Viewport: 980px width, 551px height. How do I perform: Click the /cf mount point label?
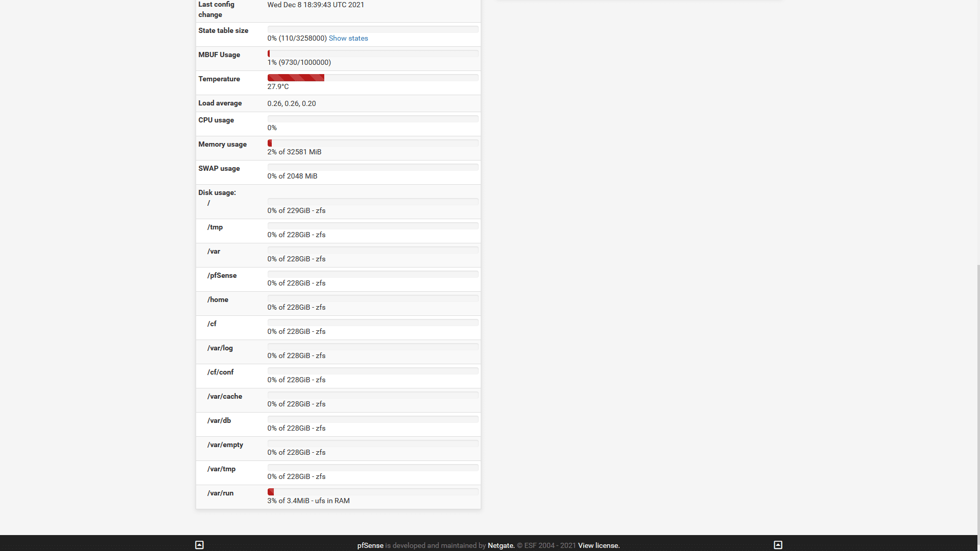click(212, 324)
